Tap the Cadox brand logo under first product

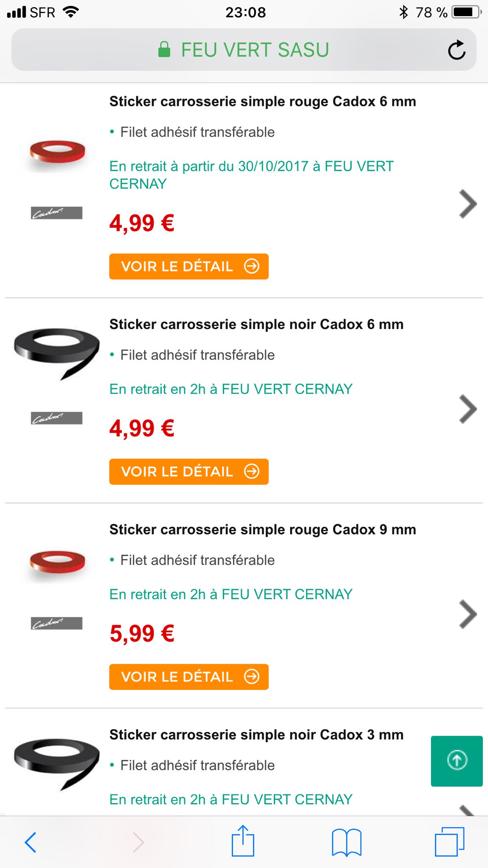point(56,213)
